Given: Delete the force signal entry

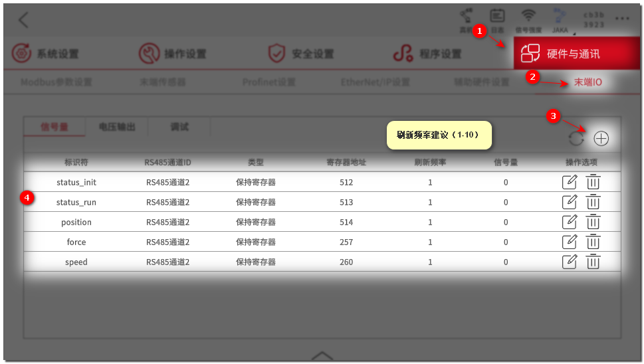Looking at the screenshot, I should pyautogui.click(x=593, y=242).
